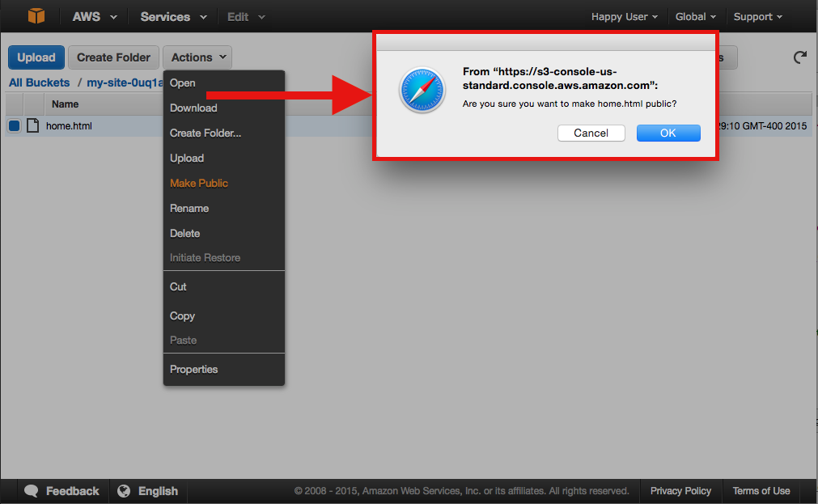Click the blue Upload button
Screen dimensions: 818x504
tap(36, 57)
